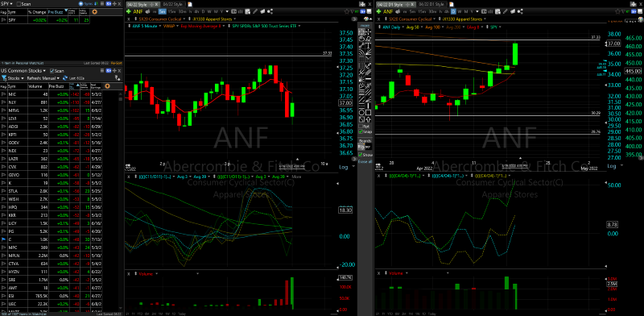
Task: Open the Log scale dropdown on the daily chart
Action: (612, 166)
